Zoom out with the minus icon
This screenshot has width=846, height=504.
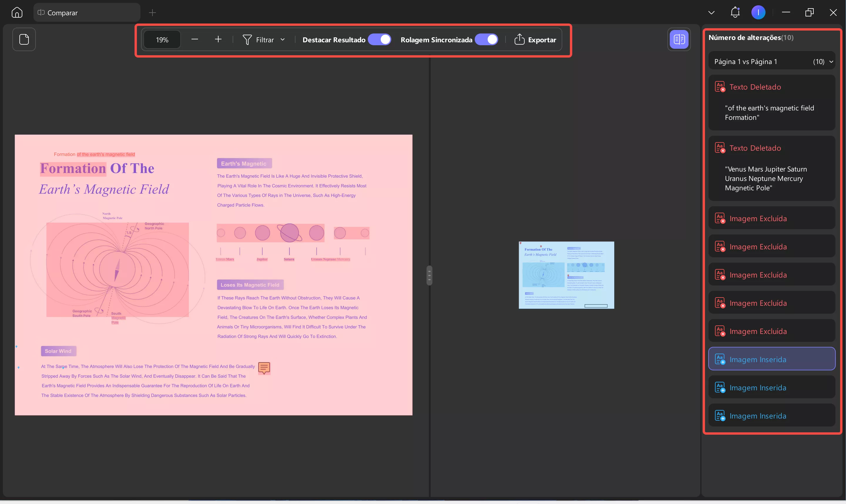coord(194,39)
